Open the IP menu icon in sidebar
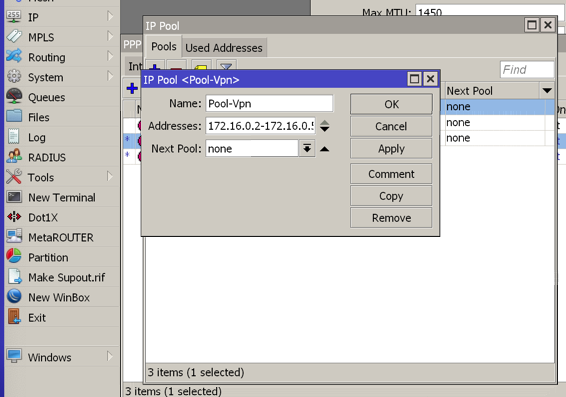The height and width of the screenshot is (397, 566). (x=14, y=17)
